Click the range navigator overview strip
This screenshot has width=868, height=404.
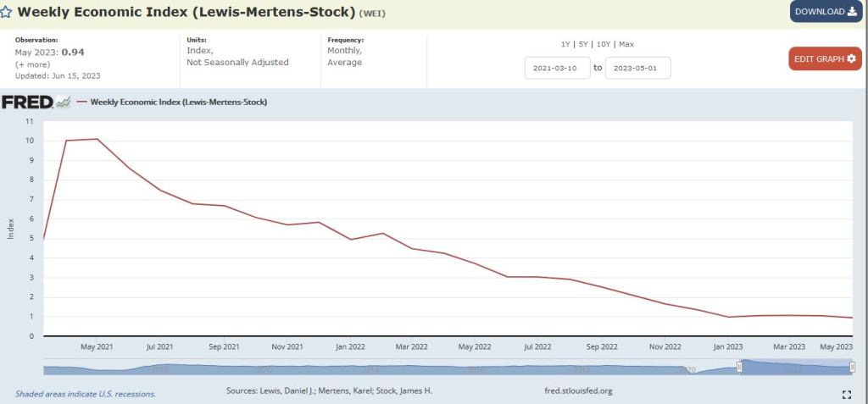[x=381, y=368]
